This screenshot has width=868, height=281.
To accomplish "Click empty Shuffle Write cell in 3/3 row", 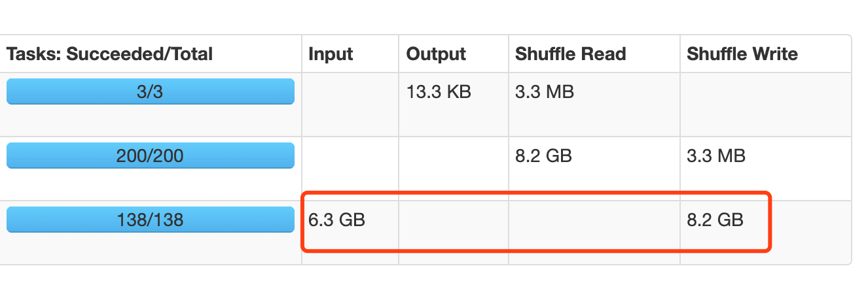I will pyautogui.click(x=765, y=105).
